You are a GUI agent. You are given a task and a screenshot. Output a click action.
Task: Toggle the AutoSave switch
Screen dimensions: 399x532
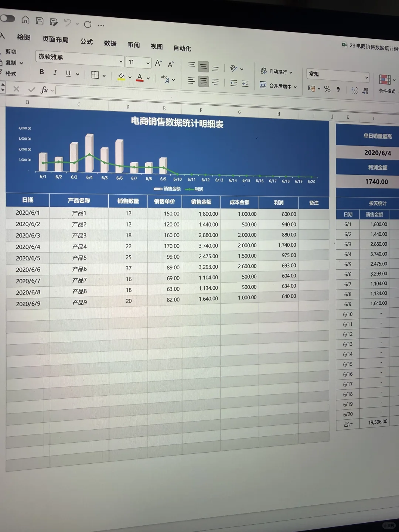pos(7,18)
